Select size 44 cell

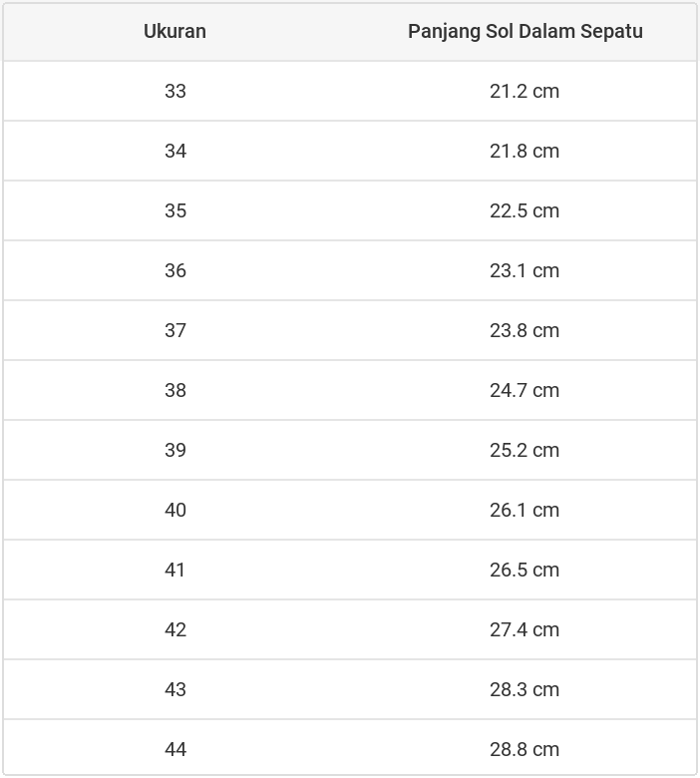coord(175,749)
